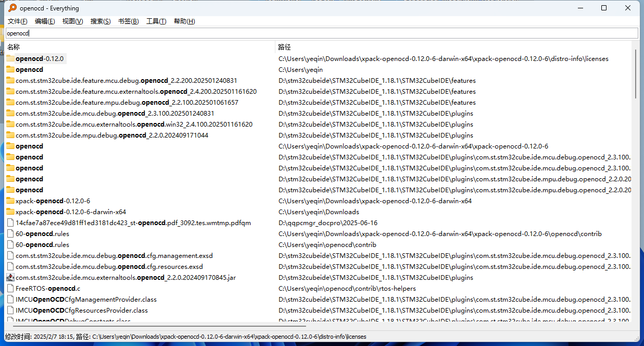Viewport: 644px width, 346px height.
Task: Select the openocd-0.12.0 folder name
Action: (x=40, y=58)
